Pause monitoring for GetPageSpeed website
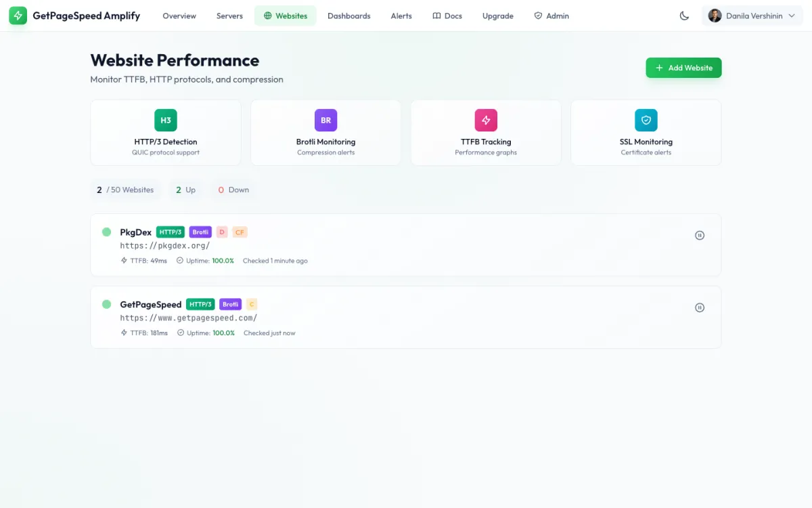Screen dimensions: 812x508 tap(700, 307)
